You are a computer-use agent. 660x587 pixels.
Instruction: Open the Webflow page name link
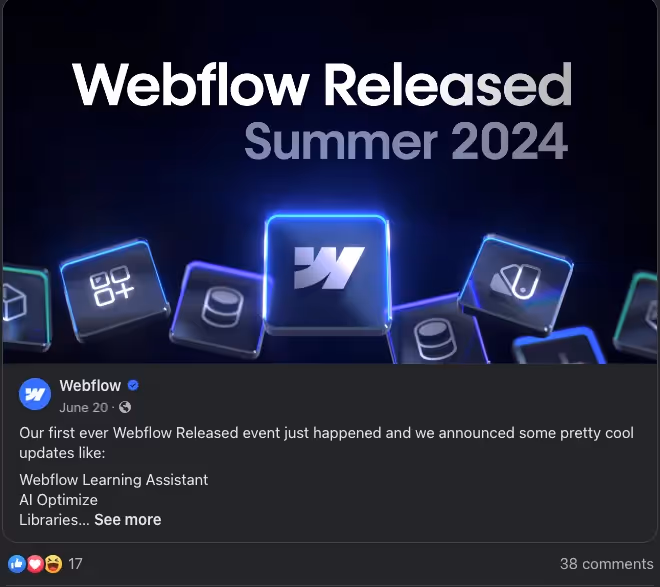[90, 385]
